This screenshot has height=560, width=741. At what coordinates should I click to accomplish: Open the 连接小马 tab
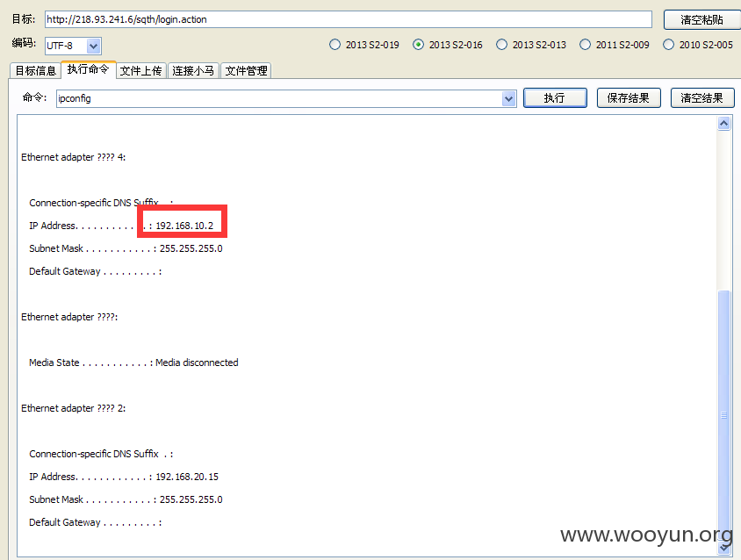coord(193,70)
